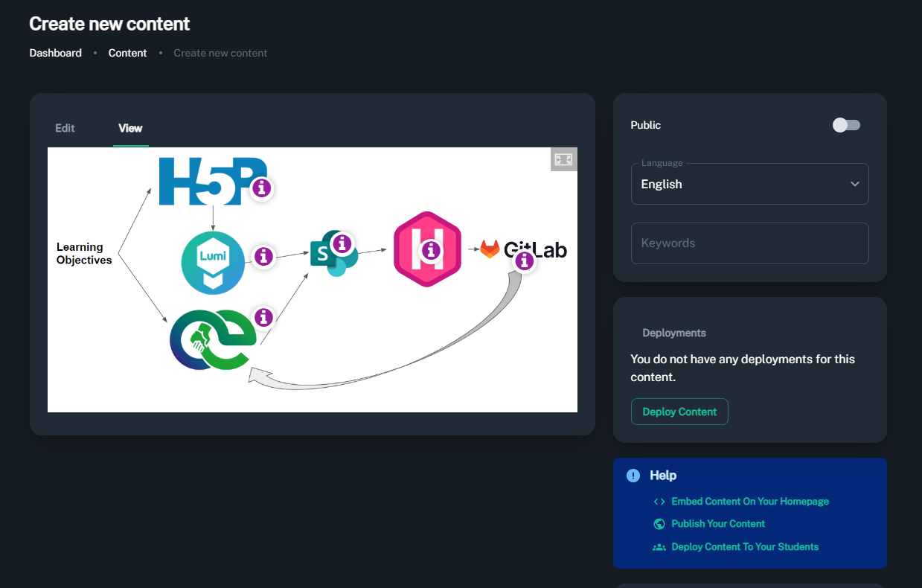Click the exclamation icon in the Help header
Image resolution: width=922 pixels, height=588 pixels.
pos(633,475)
